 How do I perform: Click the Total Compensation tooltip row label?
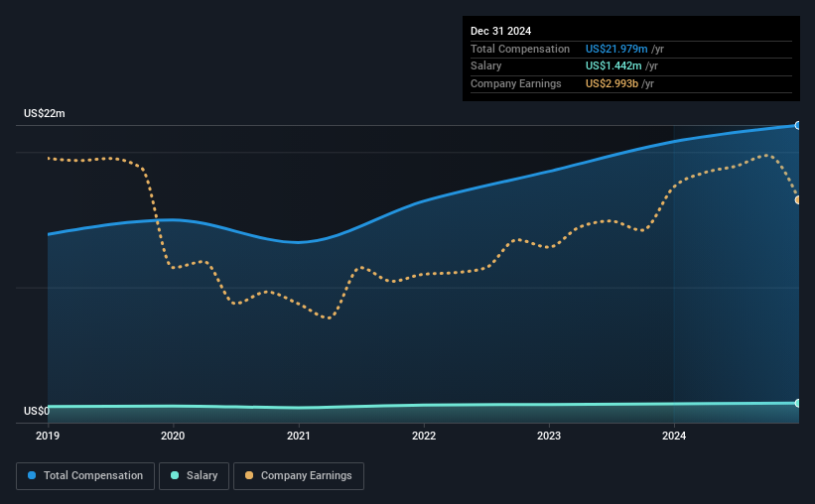click(520, 49)
